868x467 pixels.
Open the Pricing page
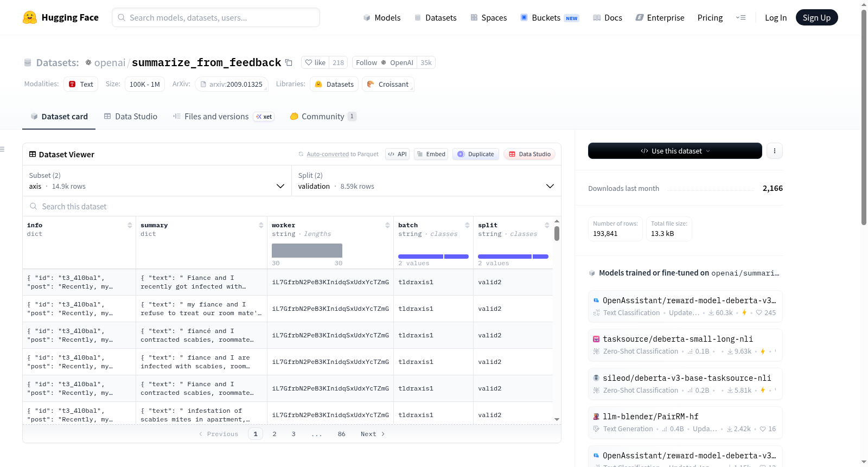coord(710,18)
